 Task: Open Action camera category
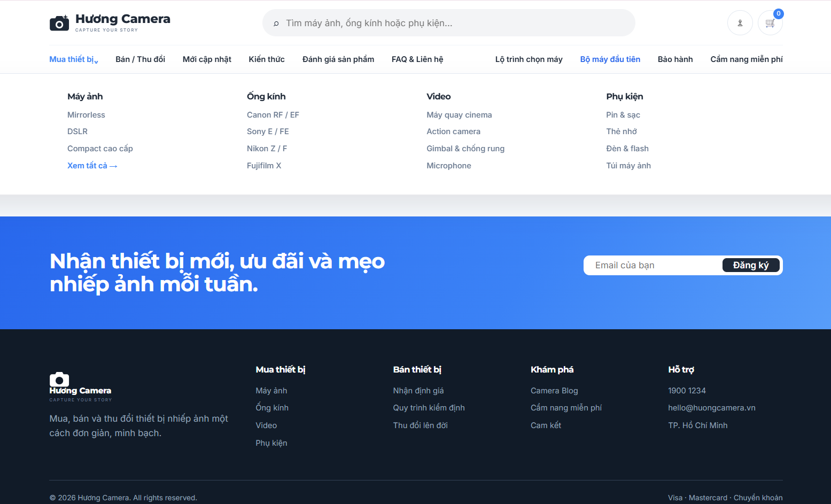pos(453,131)
